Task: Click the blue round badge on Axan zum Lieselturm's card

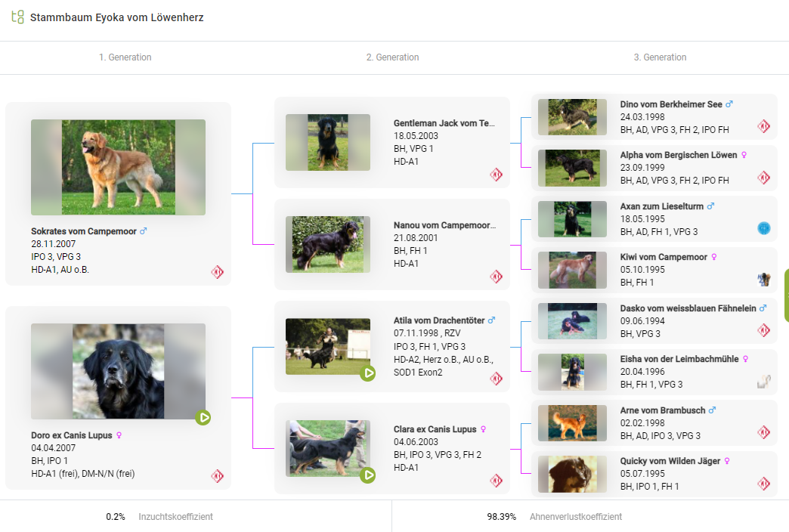Action: point(764,228)
